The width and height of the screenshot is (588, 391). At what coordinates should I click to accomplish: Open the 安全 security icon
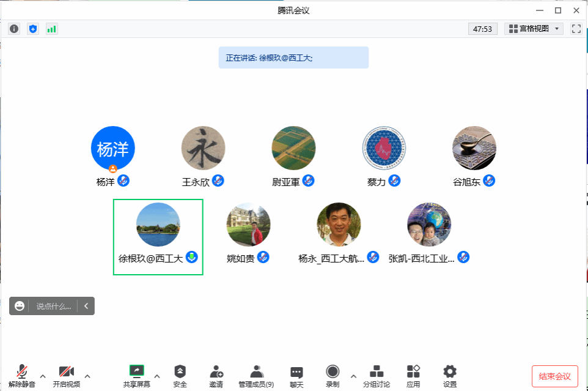180,375
